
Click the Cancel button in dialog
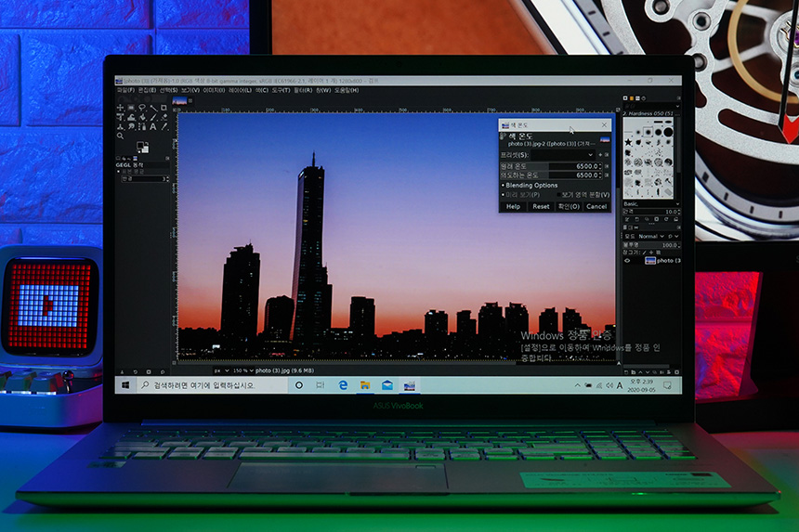pyautogui.click(x=596, y=207)
